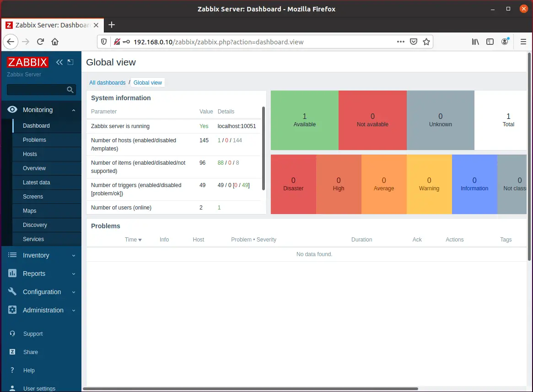
Task: Click the yellow Warning severity tile
Action: click(429, 184)
